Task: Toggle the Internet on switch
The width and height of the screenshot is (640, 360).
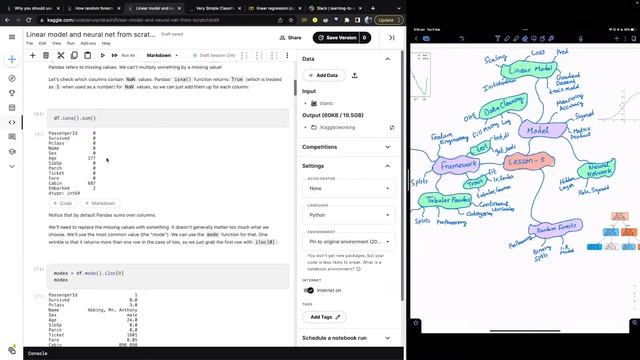Action: (x=309, y=290)
